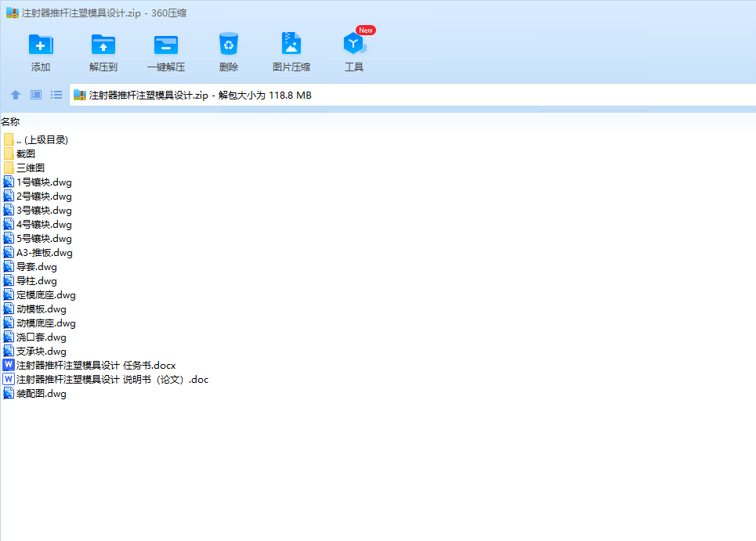Select the 三维图 folder name
The image size is (756, 541).
click(x=31, y=168)
